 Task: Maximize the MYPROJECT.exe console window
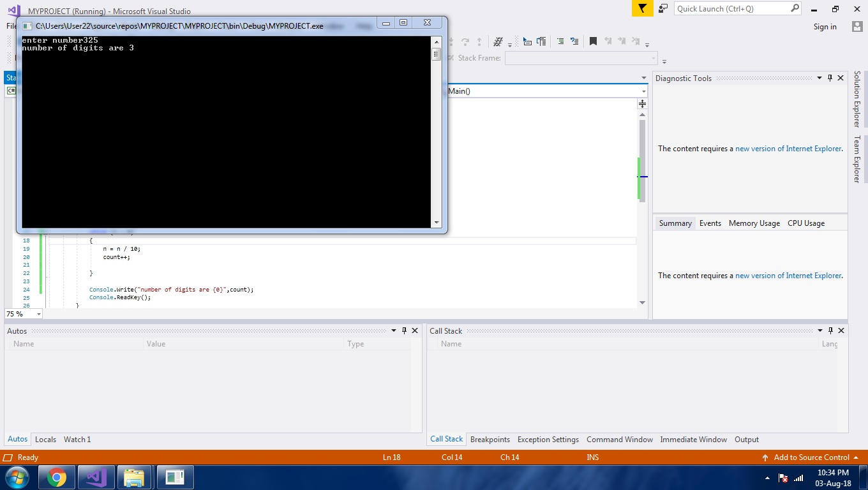coord(403,23)
